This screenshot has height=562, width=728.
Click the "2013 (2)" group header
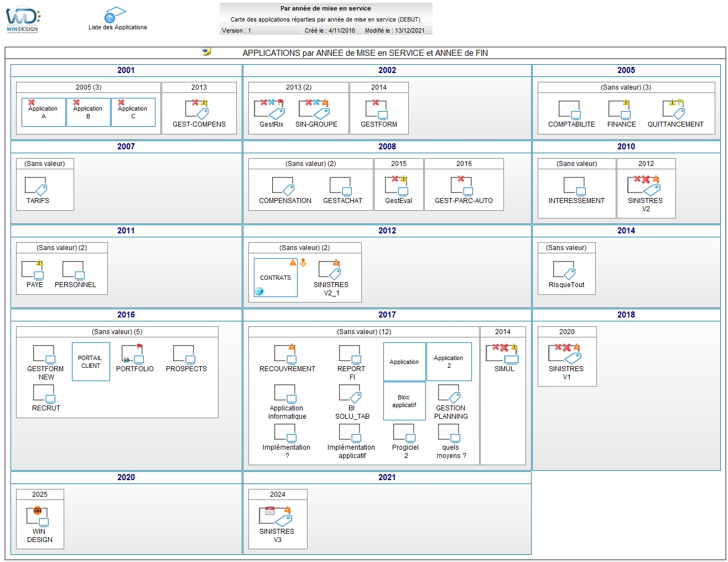[x=299, y=87]
